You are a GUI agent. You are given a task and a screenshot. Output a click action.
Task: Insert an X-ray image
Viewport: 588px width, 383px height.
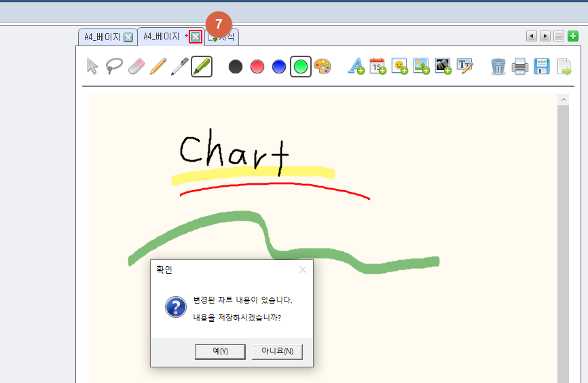443,66
